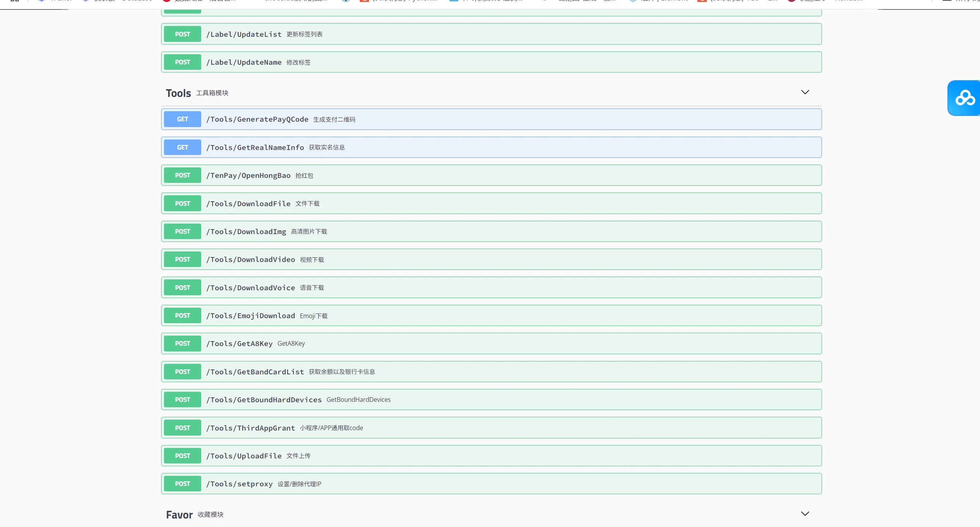Open /Tools/DownloadFile endpoint row
The image size is (980, 527).
click(248, 204)
